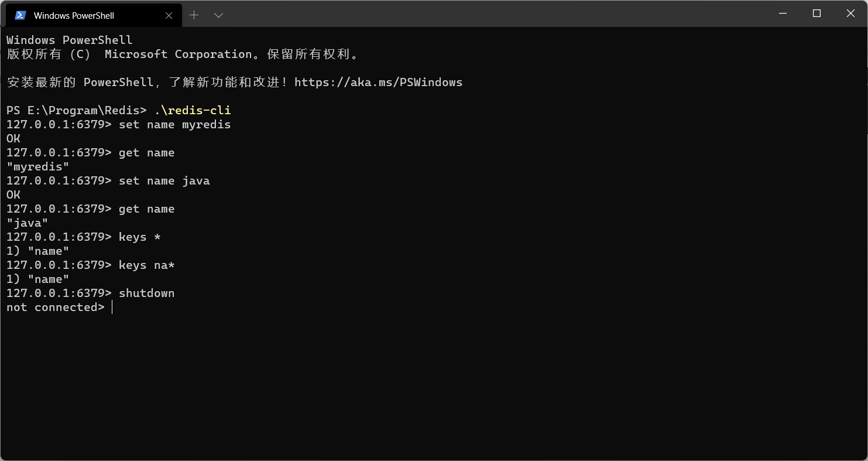Click the "myredis" output value

[38, 166]
